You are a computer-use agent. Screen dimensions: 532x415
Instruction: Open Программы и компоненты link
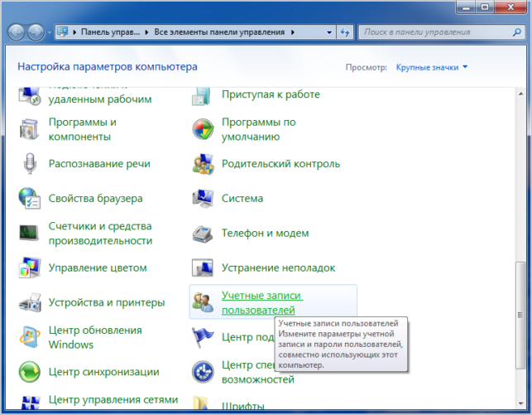click(x=83, y=129)
